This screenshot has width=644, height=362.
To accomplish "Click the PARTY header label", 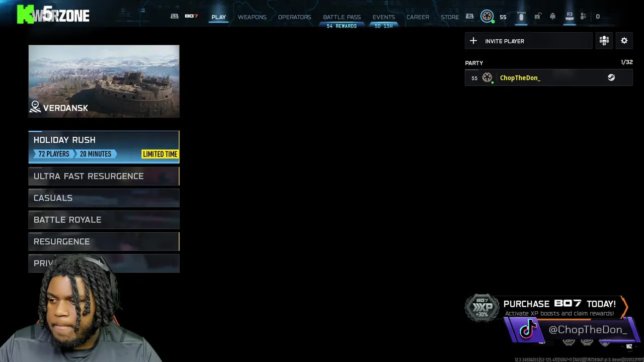I will pyautogui.click(x=474, y=63).
